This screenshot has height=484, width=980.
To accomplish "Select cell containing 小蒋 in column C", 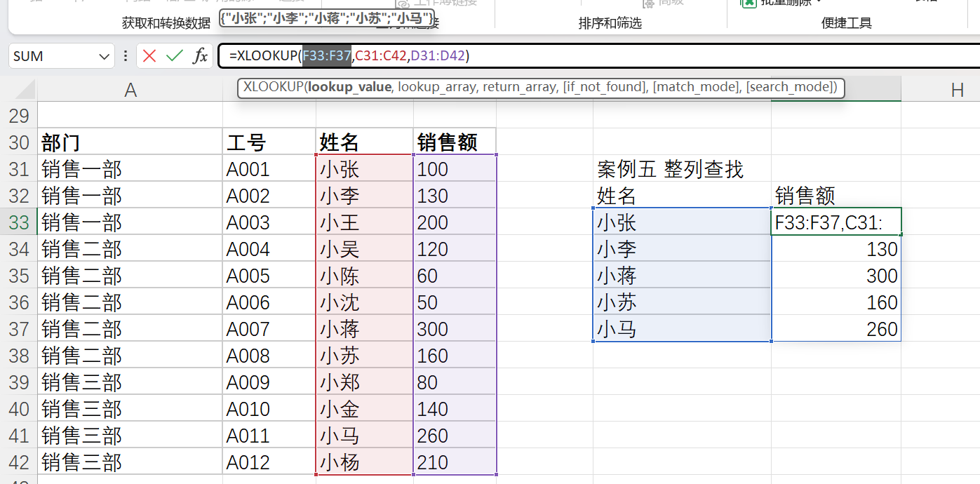I will pyautogui.click(x=363, y=329).
